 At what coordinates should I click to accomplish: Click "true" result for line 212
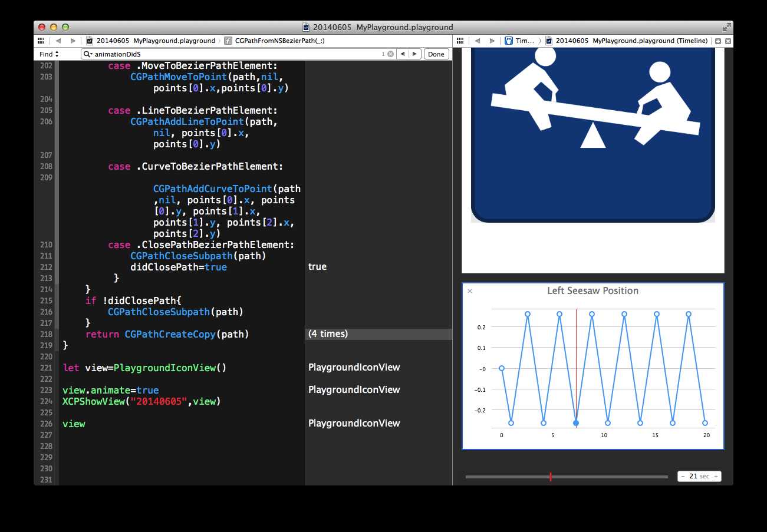(317, 266)
